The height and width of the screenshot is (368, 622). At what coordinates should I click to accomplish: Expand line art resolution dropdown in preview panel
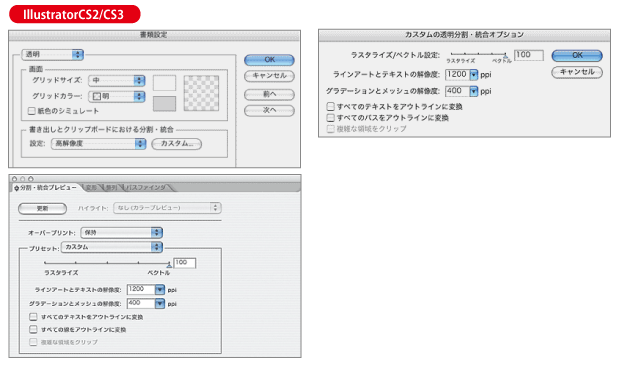tap(159, 290)
